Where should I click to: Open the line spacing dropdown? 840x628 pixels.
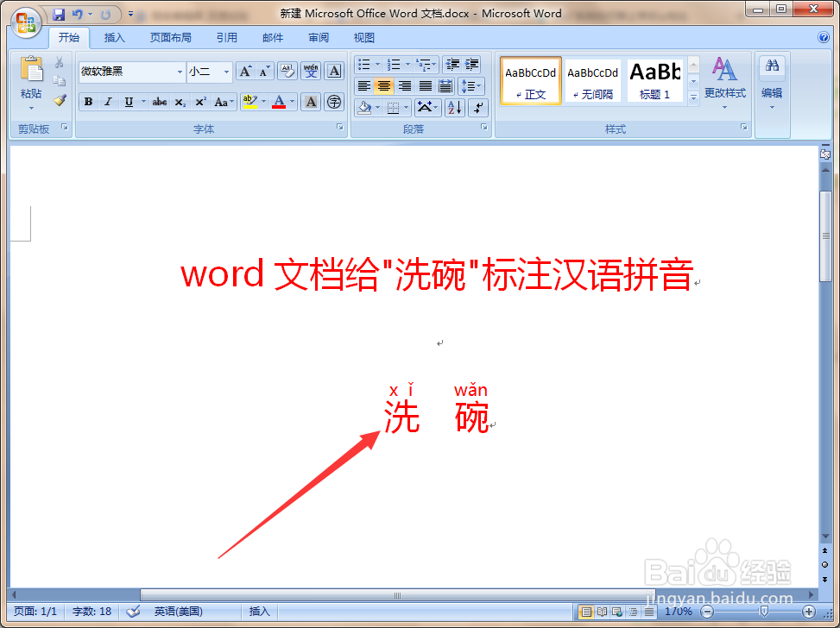(472, 85)
